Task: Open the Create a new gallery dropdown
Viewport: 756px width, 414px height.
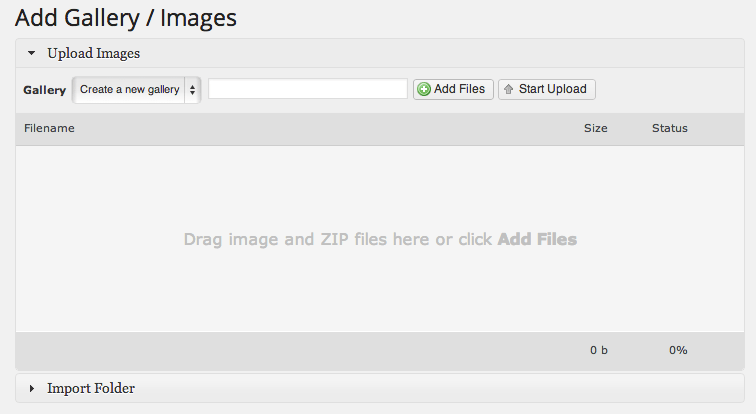Action: coord(129,90)
